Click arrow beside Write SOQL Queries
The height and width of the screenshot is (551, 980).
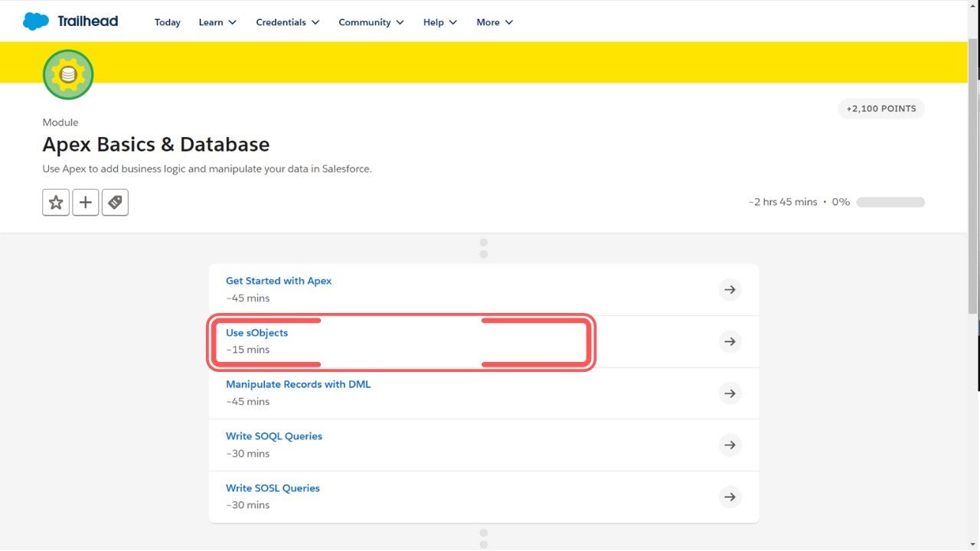coord(730,445)
